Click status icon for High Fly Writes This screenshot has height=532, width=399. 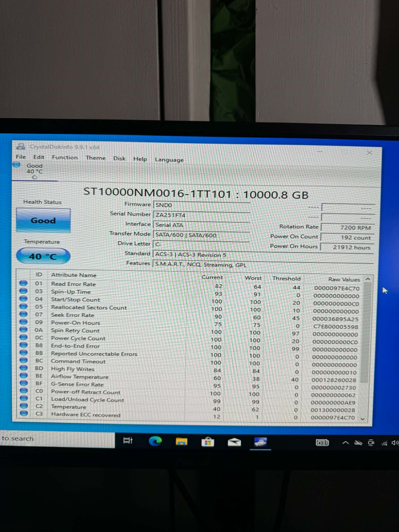[23, 368]
